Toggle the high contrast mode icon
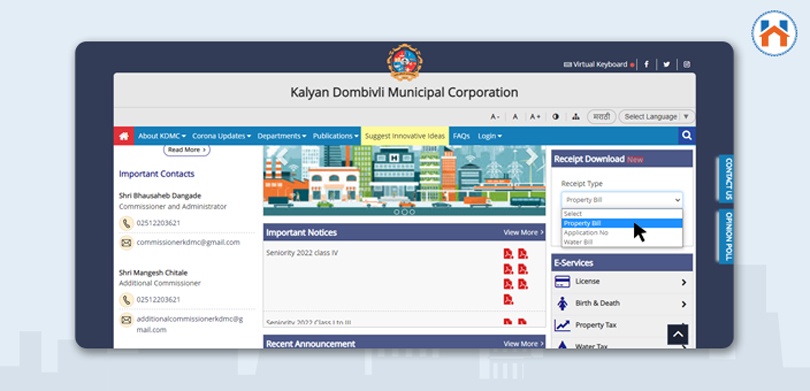810x391 pixels. (x=555, y=117)
